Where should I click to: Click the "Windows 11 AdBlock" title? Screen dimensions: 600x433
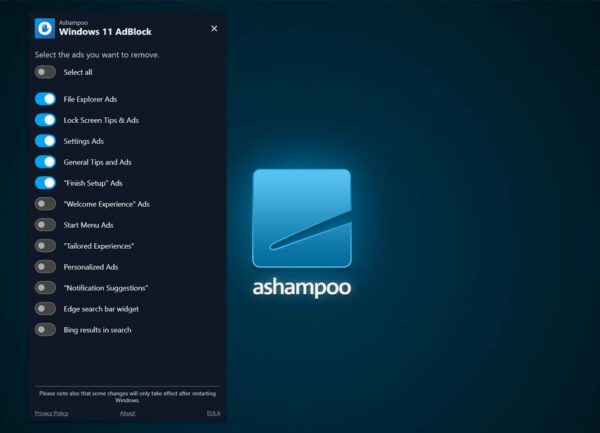pyautogui.click(x=105, y=32)
